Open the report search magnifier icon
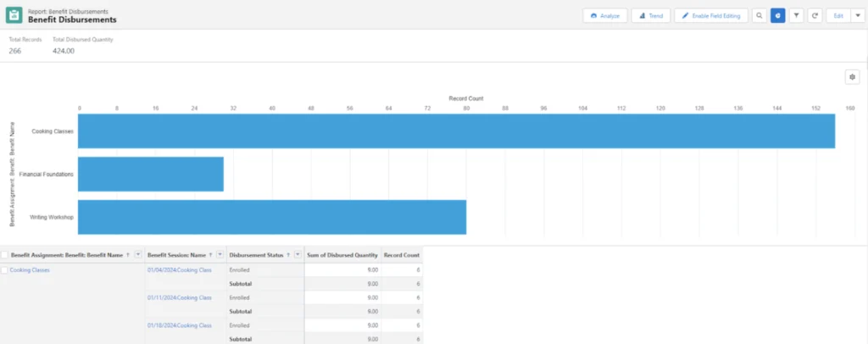 click(759, 15)
